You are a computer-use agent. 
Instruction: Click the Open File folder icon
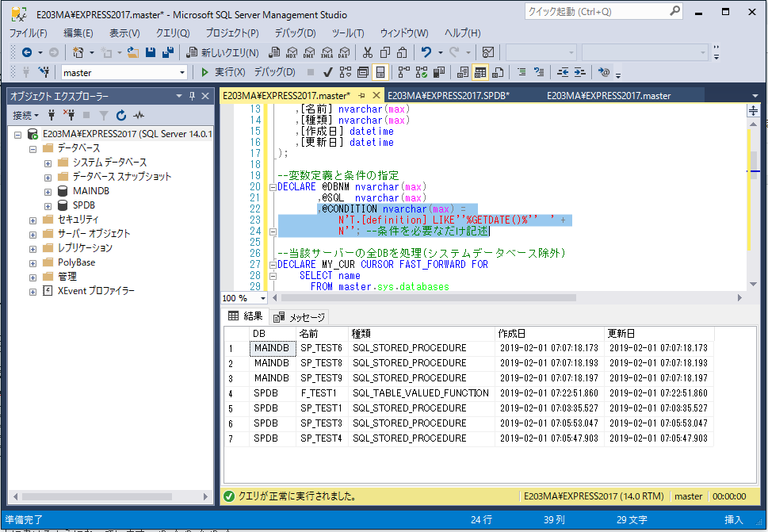pyautogui.click(x=132, y=52)
